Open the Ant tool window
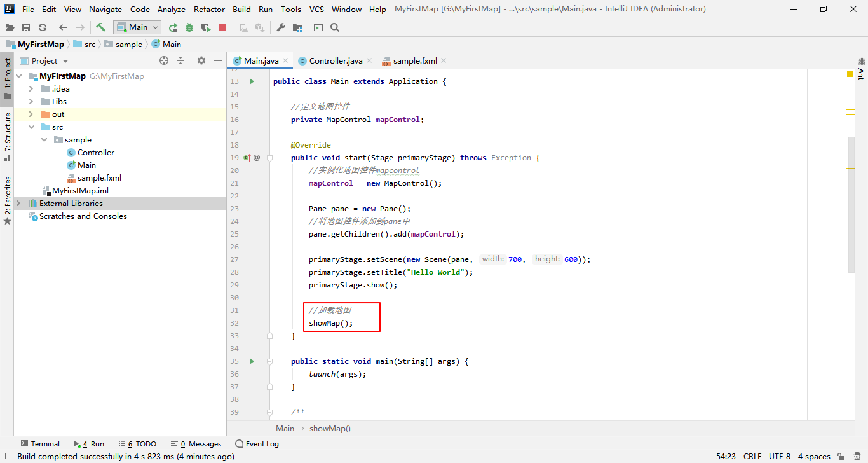Screen dimensions: 868x463 (x=861, y=69)
